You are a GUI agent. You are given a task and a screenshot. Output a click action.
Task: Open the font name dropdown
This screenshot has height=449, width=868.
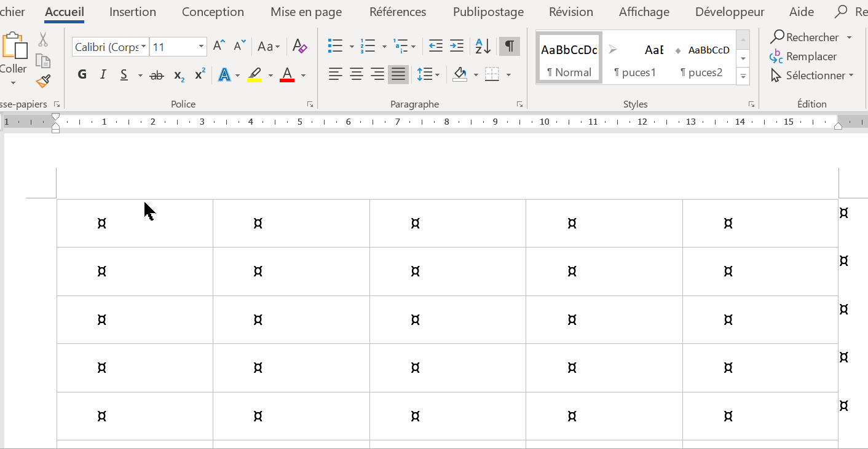pyautogui.click(x=143, y=47)
